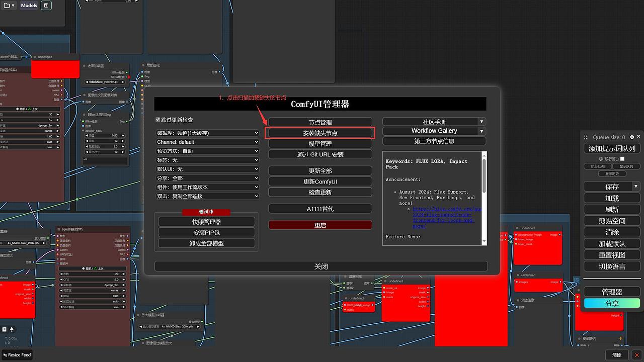The height and width of the screenshot is (362, 644).
Task: Open 预览方法: 自动 dropdown
Action: point(207,151)
